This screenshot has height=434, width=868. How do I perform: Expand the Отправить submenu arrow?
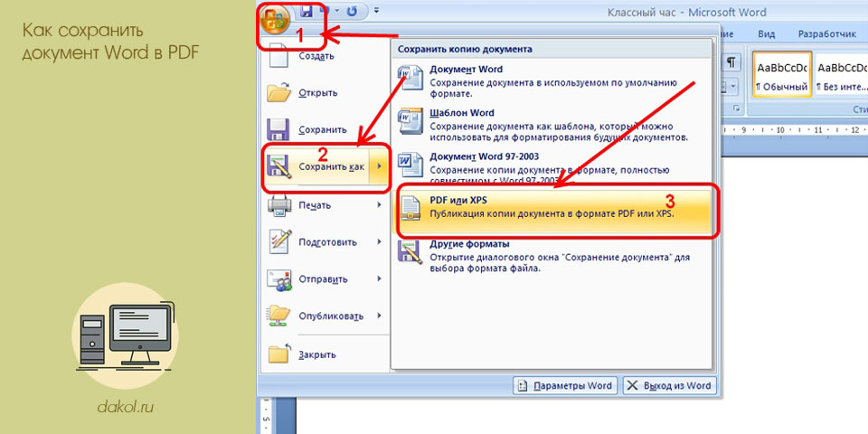coord(379,278)
